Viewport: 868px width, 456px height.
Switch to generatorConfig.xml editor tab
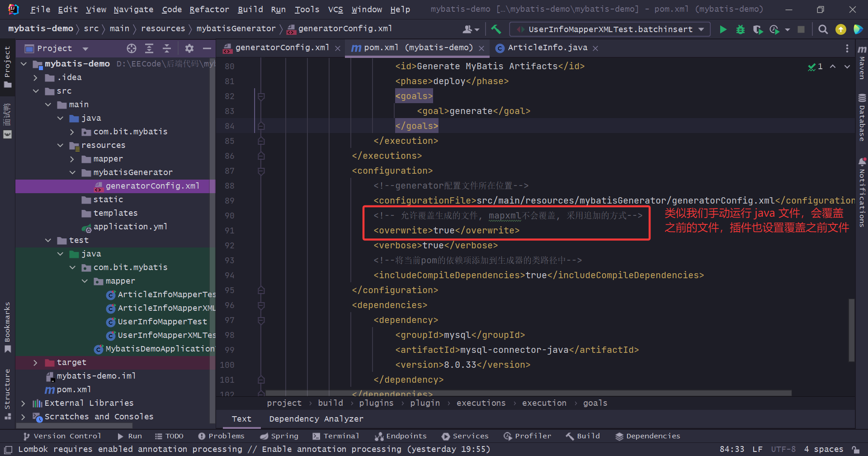[282, 47]
